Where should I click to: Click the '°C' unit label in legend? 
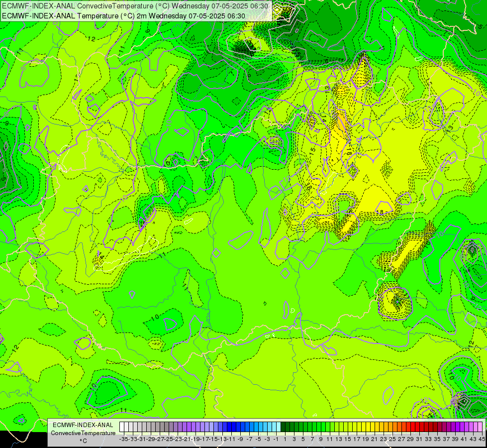click(x=83, y=441)
